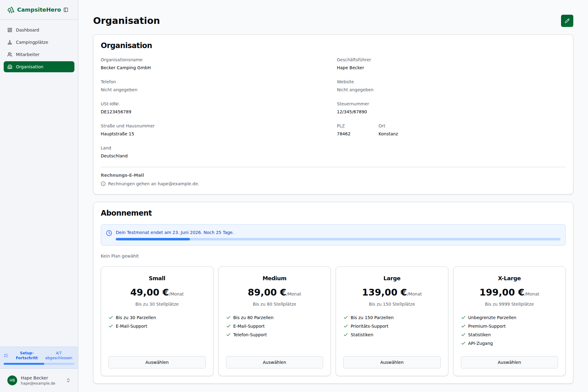Click the Deutschland country value
The image size is (588, 392).
pyautogui.click(x=114, y=156)
